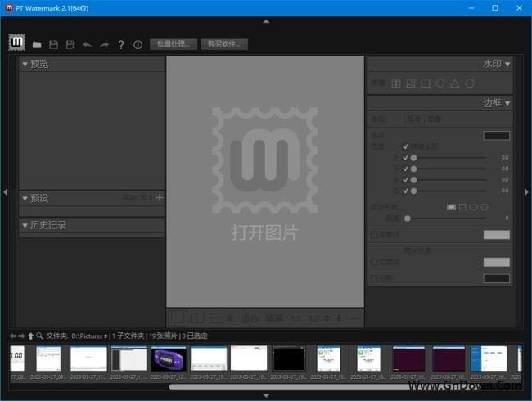This screenshot has width=532, height=401.
Task: Enable the 阴影 (shadow) checkbox
Action: (x=373, y=278)
